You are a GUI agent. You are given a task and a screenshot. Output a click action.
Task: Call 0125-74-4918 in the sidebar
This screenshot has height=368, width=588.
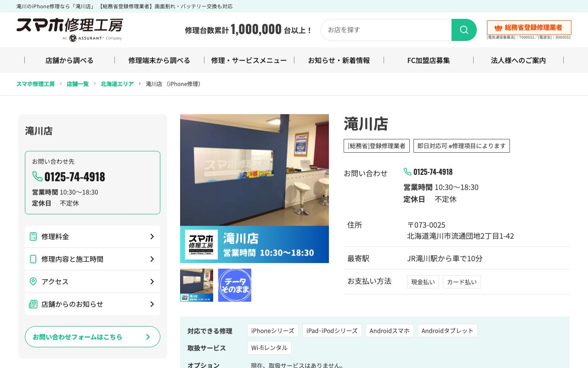(75, 177)
